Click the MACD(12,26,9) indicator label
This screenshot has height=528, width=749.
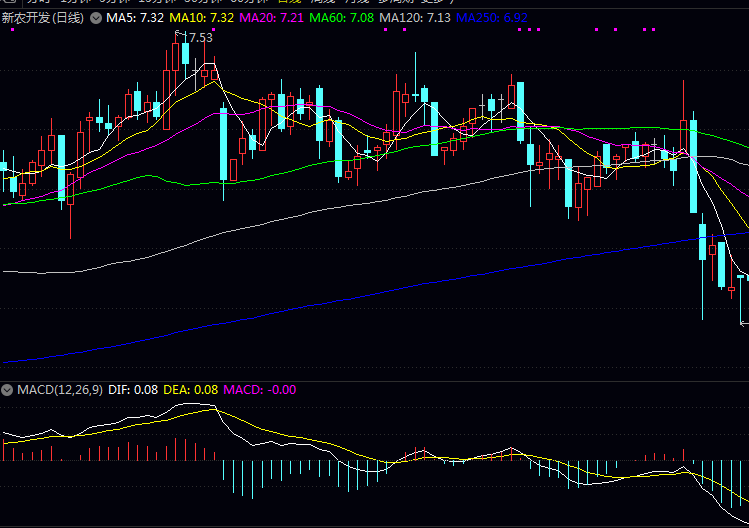click(x=59, y=389)
